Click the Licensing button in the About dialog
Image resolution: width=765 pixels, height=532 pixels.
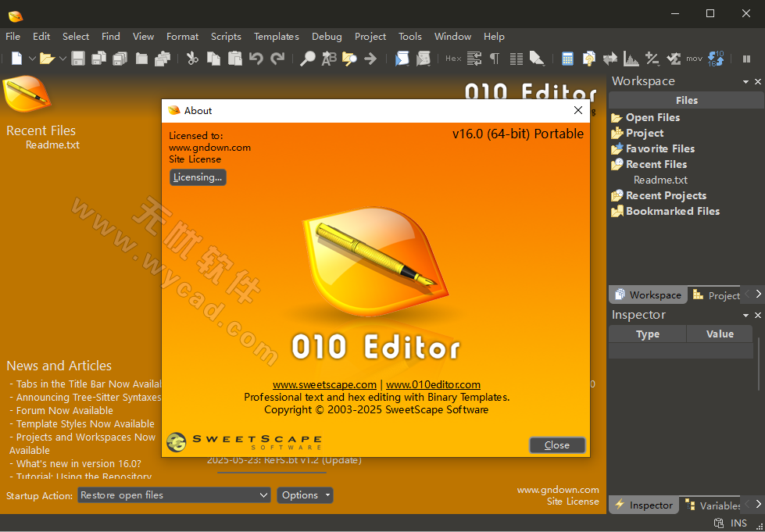(x=197, y=177)
